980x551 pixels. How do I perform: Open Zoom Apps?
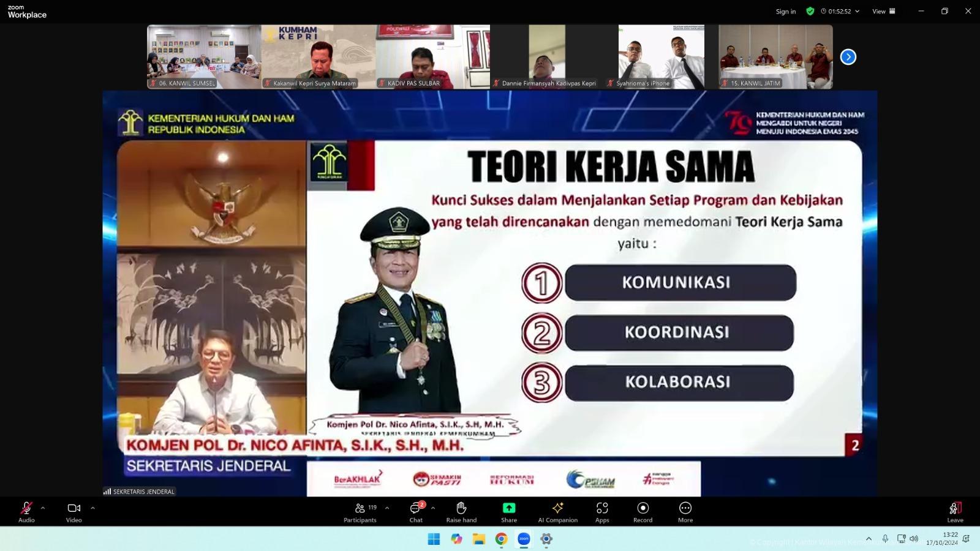tap(602, 512)
